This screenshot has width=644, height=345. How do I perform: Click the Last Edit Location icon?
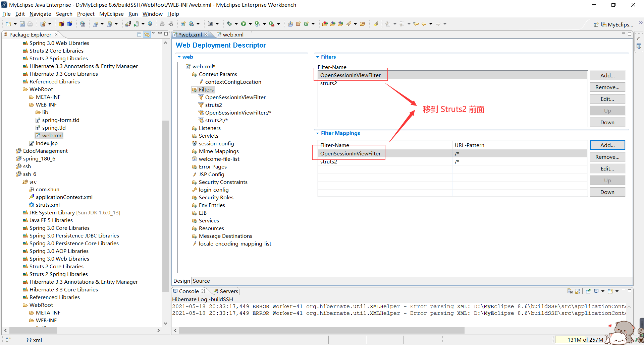[416, 24]
